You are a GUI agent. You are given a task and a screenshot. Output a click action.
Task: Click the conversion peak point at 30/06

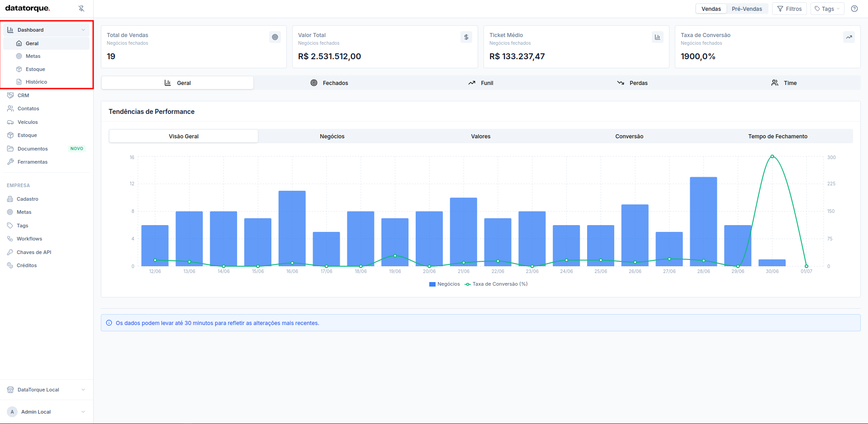pos(772,156)
